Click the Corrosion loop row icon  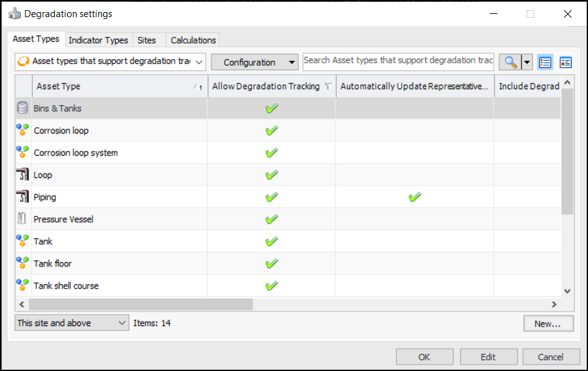[x=23, y=130]
